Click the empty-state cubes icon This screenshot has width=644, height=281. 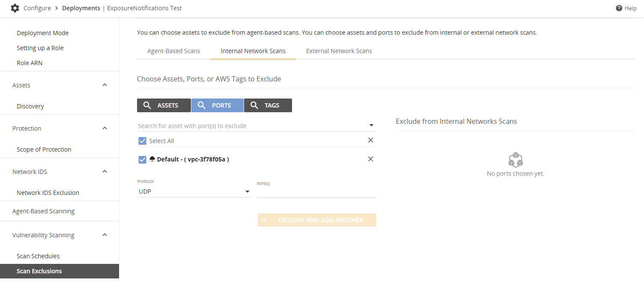tap(516, 160)
